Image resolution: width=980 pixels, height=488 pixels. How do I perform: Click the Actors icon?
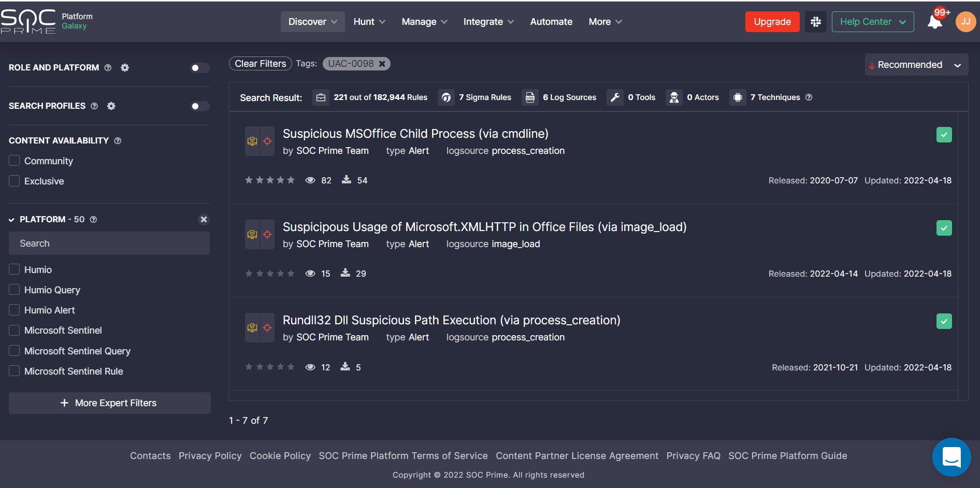(674, 97)
